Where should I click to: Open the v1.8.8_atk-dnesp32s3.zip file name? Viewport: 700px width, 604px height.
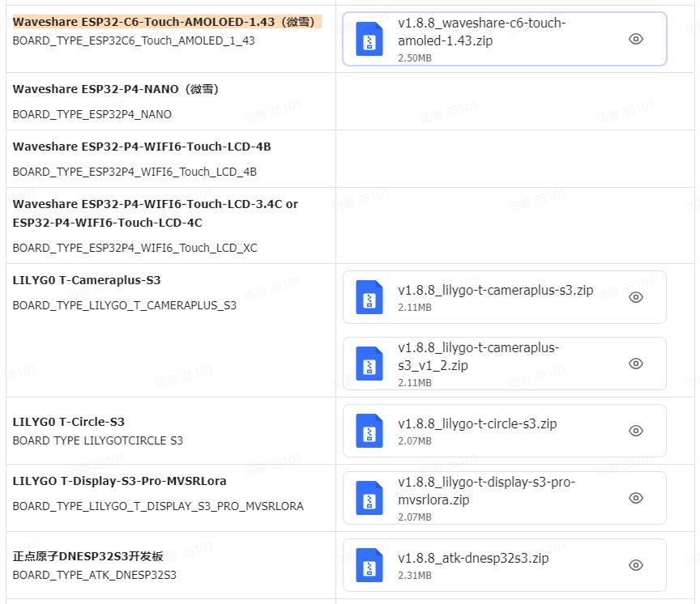[x=473, y=558]
